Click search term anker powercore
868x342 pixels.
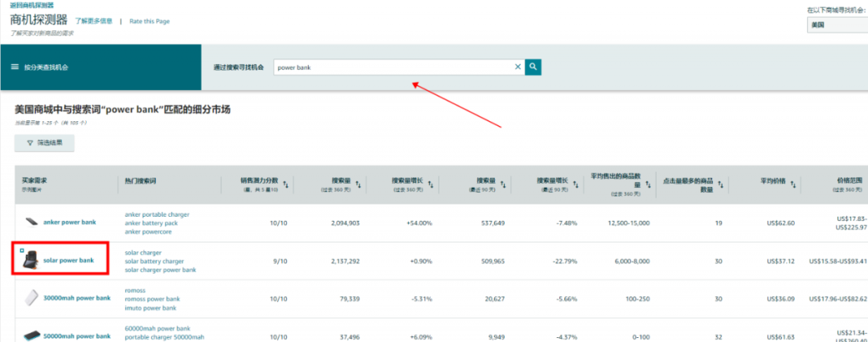click(149, 232)
